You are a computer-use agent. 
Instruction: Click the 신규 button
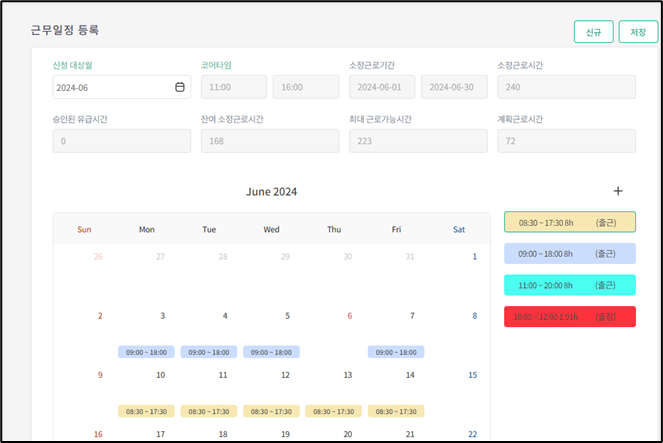pyautogui.click(x=593, y=32)
